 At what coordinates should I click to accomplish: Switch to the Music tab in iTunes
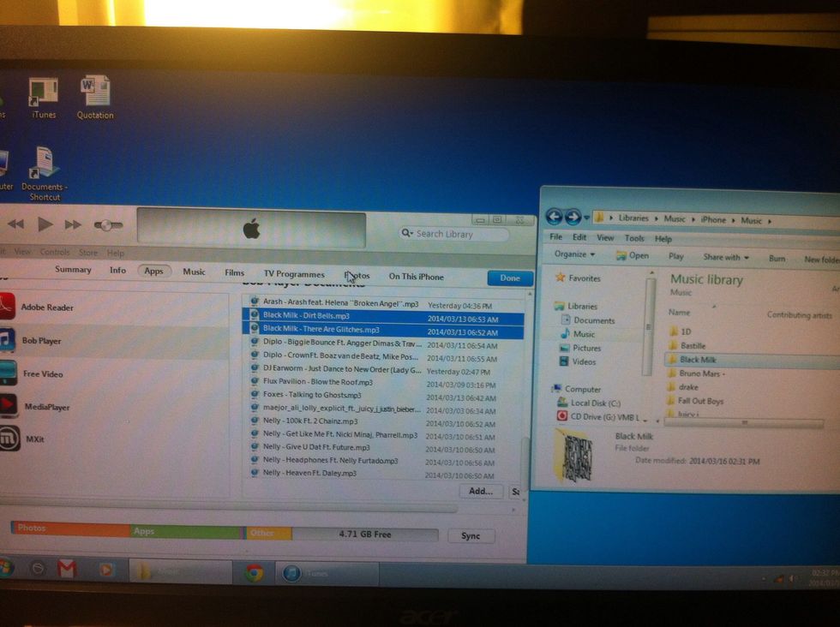(x=194, y=272)
